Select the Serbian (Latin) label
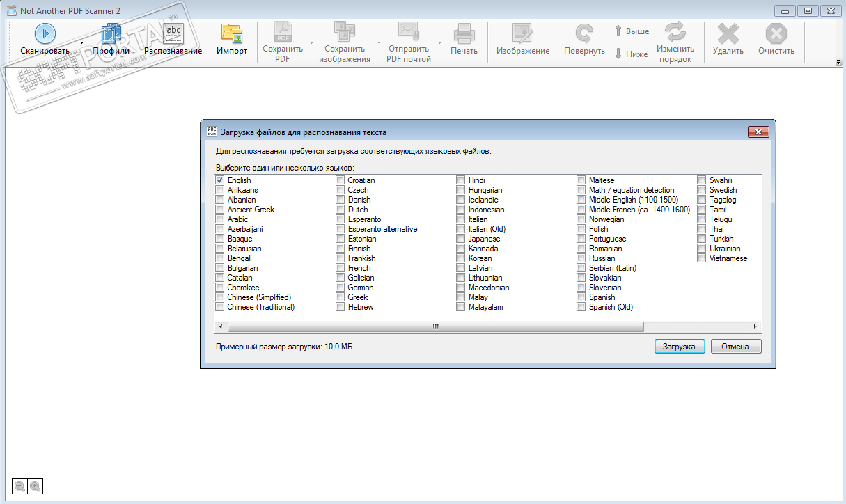Viewport: 846px width, 504px height. click(x=613, y=268)
